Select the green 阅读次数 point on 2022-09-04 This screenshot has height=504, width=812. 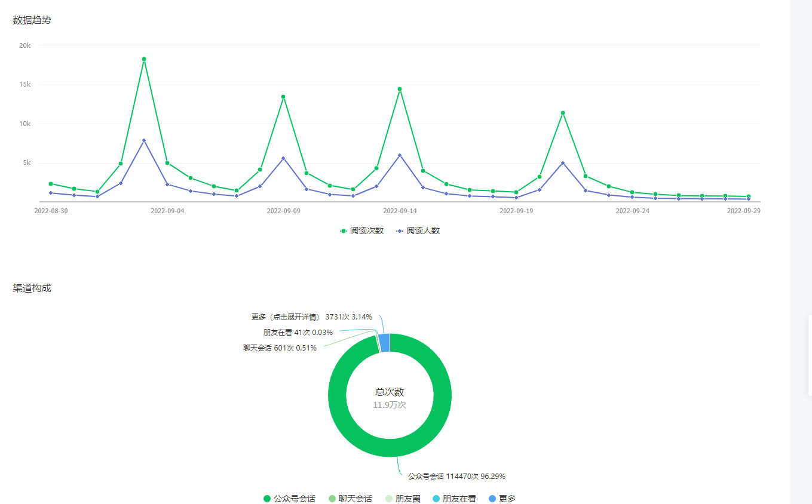[167, 163]
